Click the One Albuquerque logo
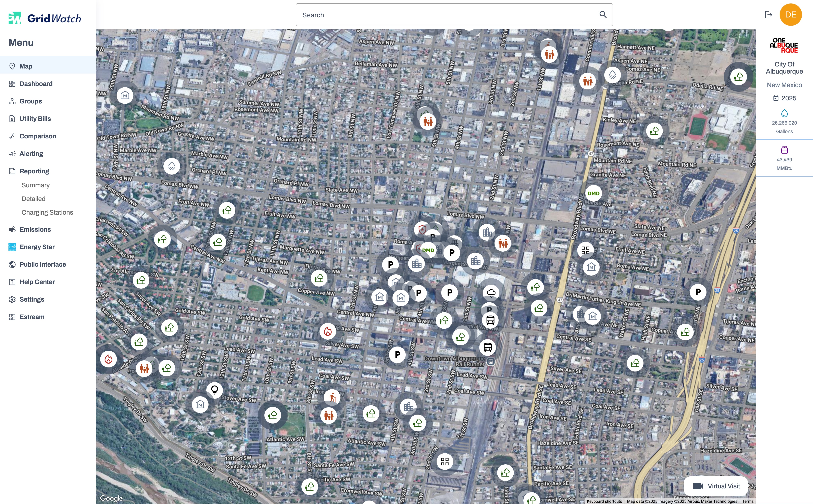The image size is (813, 504). pos(784,45)
